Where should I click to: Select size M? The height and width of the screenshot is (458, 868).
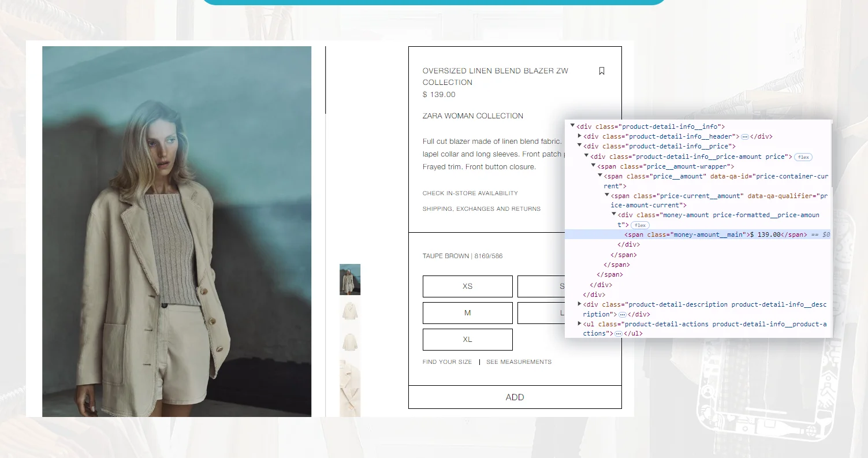pyautogui.click(x=467, y=312)
